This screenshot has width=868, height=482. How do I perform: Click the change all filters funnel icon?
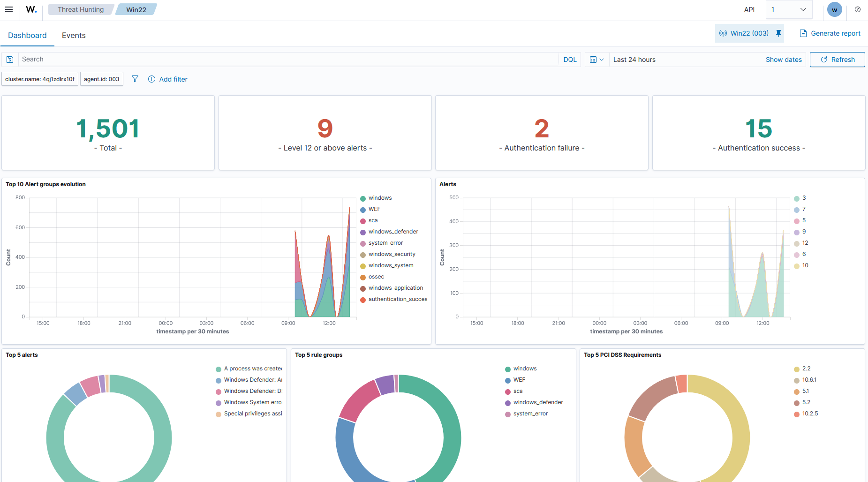pos(135,79)
